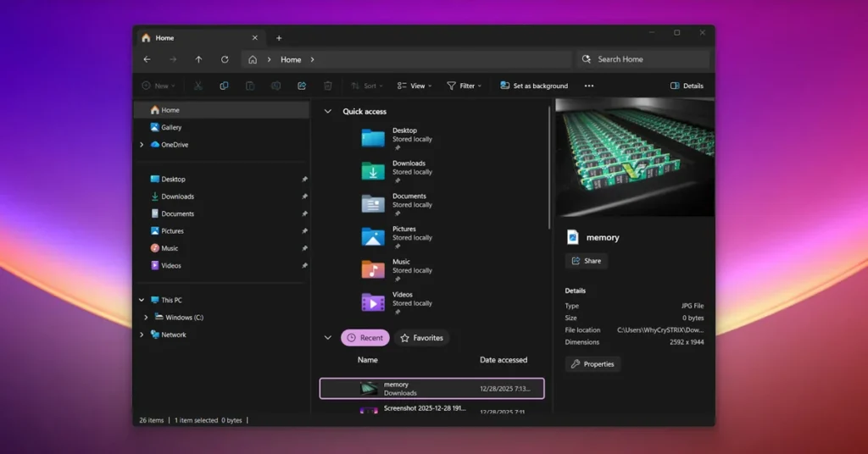This screenshot has width=868, height=454.
Task: Go up one folder level
Action: [x=198, y=60]
